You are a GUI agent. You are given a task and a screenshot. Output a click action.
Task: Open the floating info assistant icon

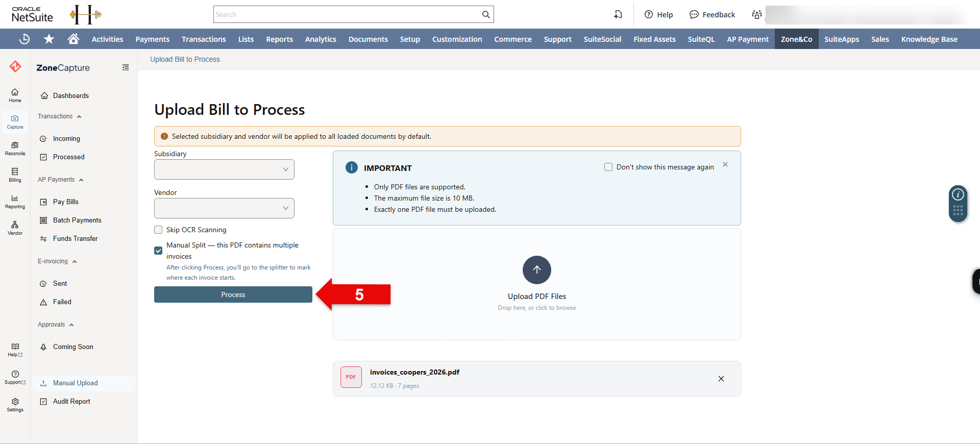click(x=958, y=194)
